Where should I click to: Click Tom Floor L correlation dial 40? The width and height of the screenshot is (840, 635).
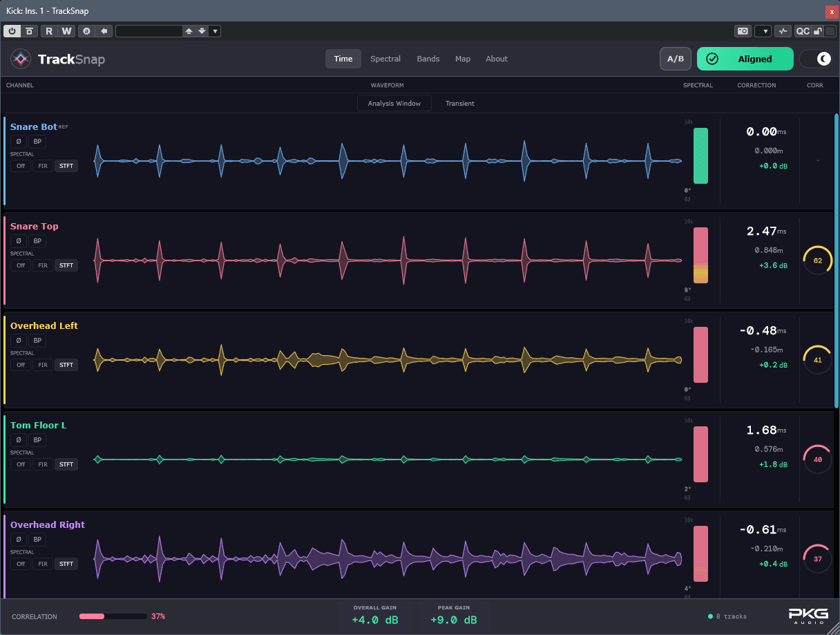818,459
